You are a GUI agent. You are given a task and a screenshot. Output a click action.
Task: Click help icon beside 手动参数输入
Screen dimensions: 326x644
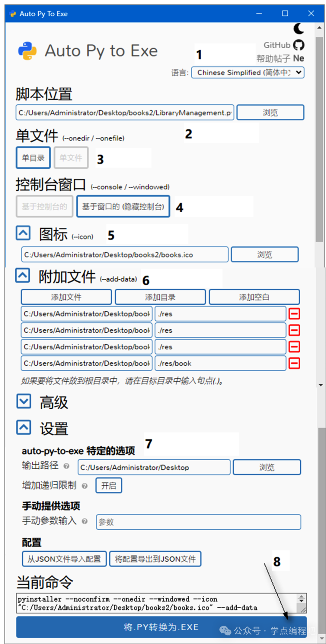click(85, 521)
